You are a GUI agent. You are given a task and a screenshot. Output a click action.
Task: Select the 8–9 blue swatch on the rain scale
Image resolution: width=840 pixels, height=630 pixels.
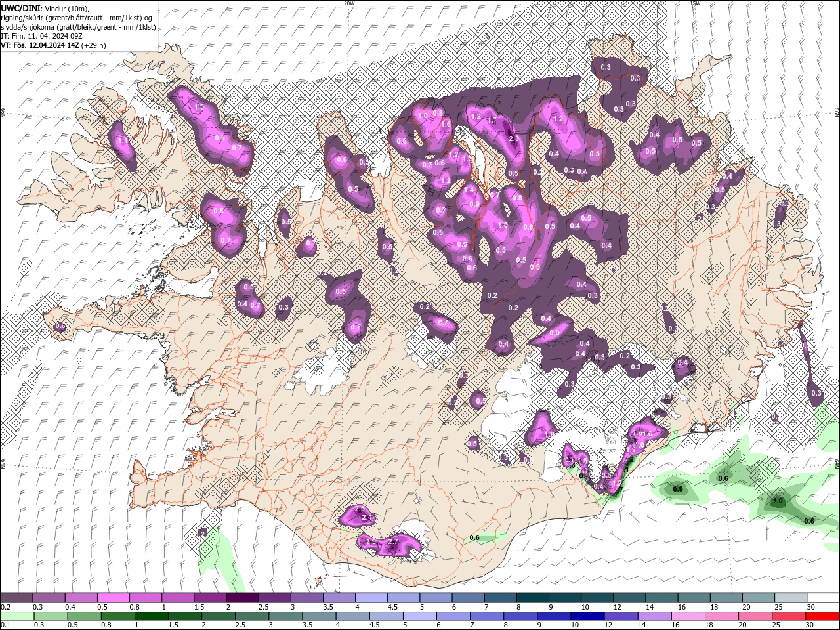point(520,616)
